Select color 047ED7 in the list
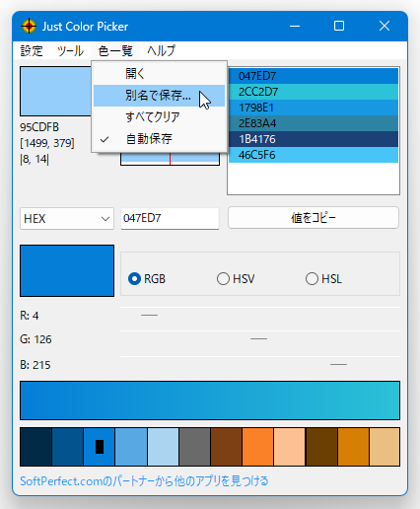420x509 pixels. click(x=314, y=76)
